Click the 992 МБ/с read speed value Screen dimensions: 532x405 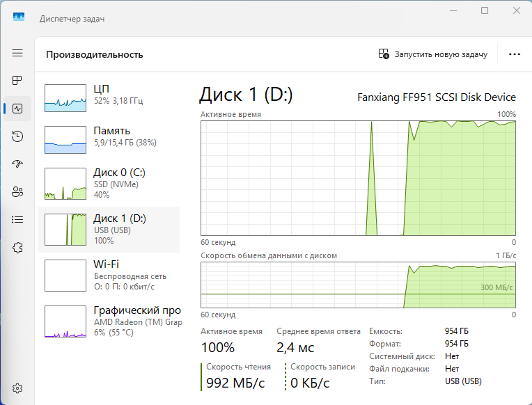[235, 383]
